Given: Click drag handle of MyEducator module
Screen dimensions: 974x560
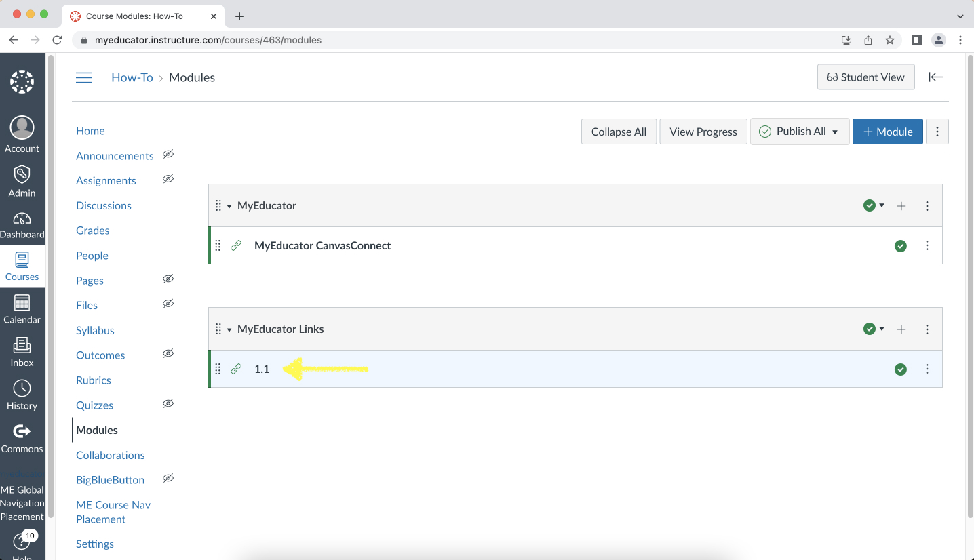Looking at the screenshot, I should click(218, 205).
